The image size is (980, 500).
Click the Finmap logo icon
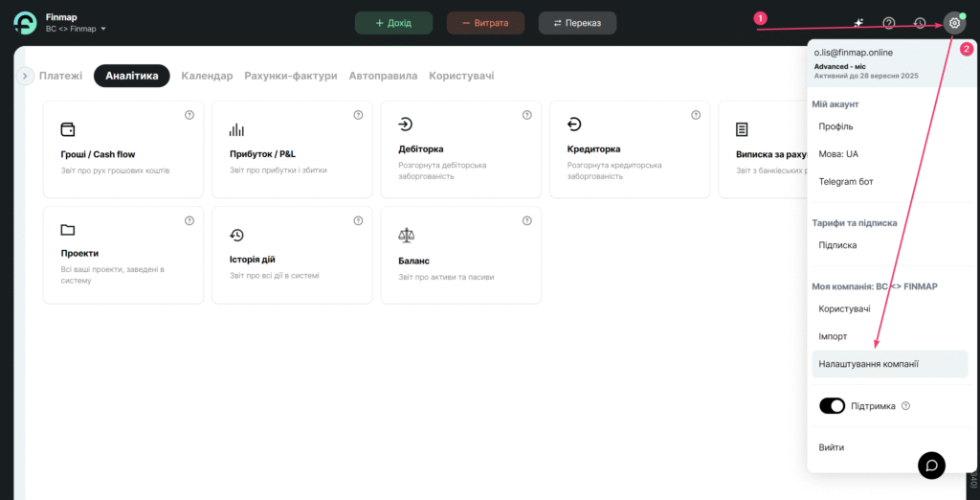point(25,23)
